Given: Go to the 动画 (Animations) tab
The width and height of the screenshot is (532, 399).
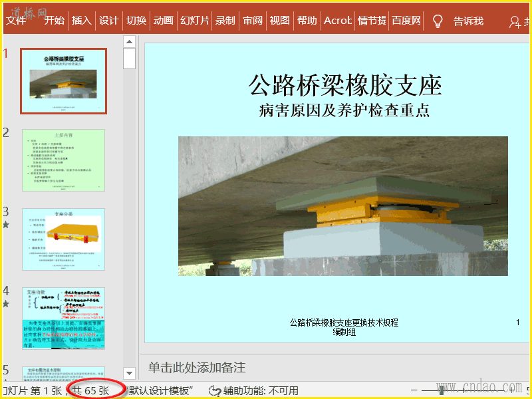Looking at the screenshot, I should click(164, 21).
